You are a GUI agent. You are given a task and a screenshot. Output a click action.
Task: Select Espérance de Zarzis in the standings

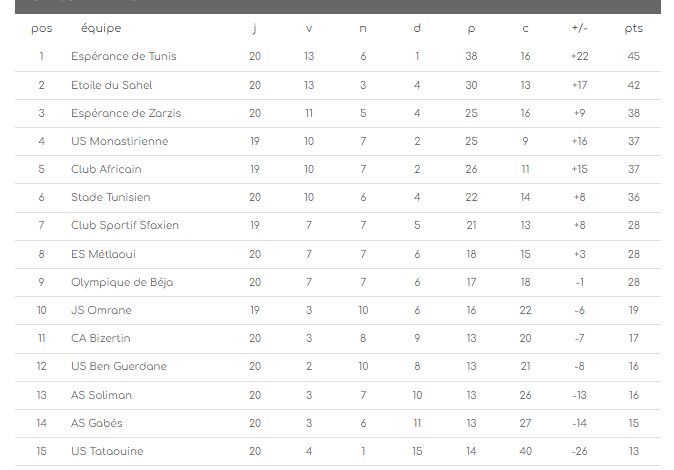(126, 113)
